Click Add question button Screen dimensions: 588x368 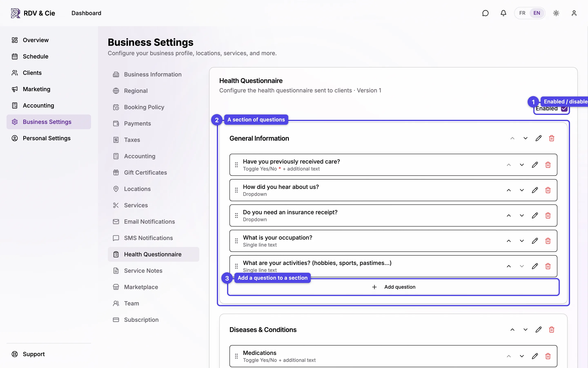[x=393, y=287]
